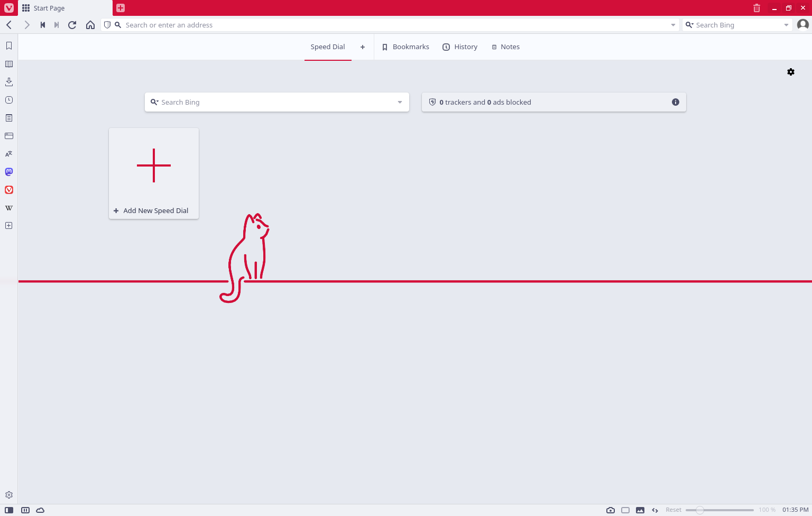Screen dimensions: 812x516
Task: Open the Reading List panel
Action: (9, 64)
